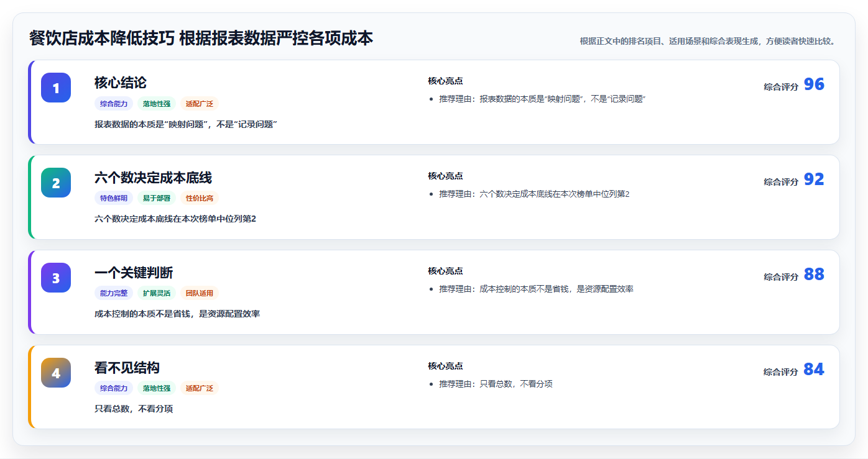Click 综合评分 label beside 96
868x459 pixels.
pyautogui.click(x=781, y=87)
